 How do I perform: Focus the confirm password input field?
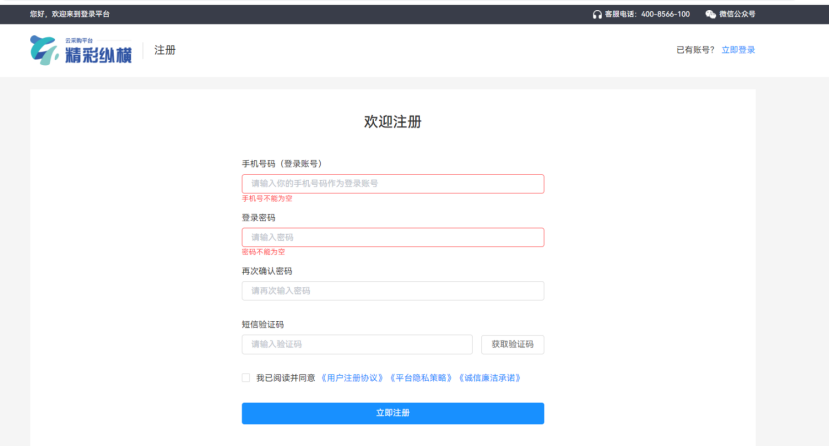coord(393,290)
